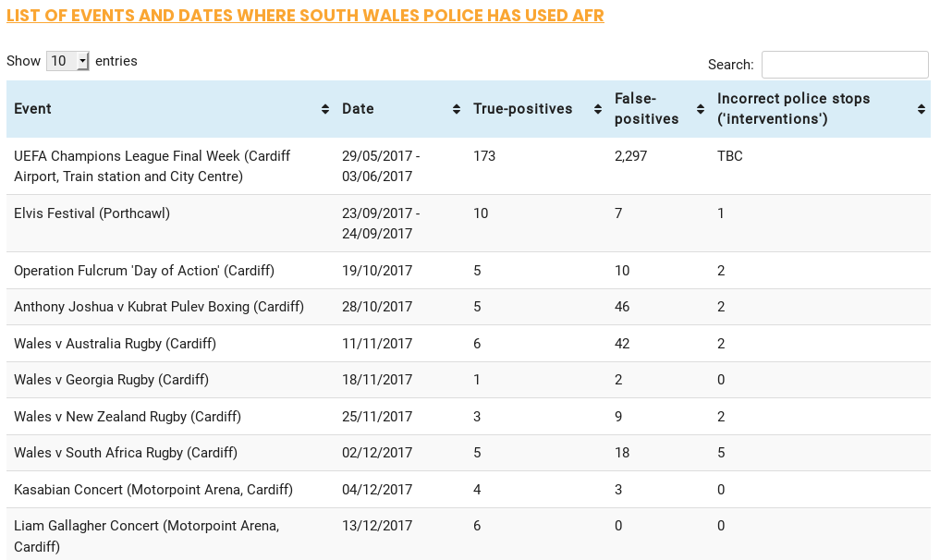Click the false-positives value 2,297
The image size is (940, 560).
(x=630, y=156)
